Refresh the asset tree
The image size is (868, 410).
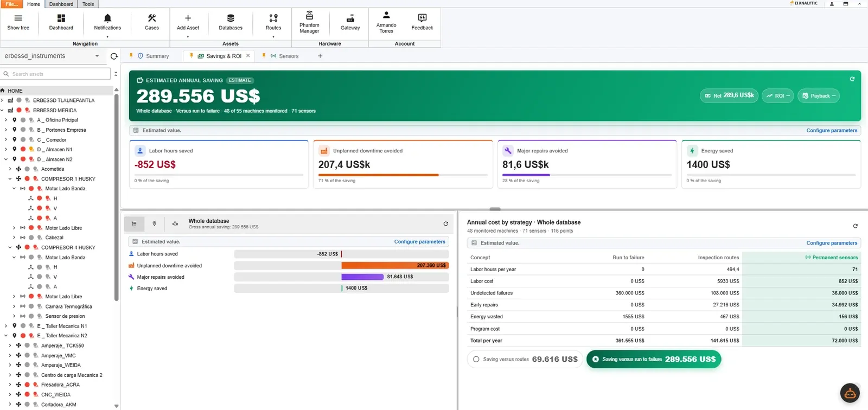[x=114, y=56]
